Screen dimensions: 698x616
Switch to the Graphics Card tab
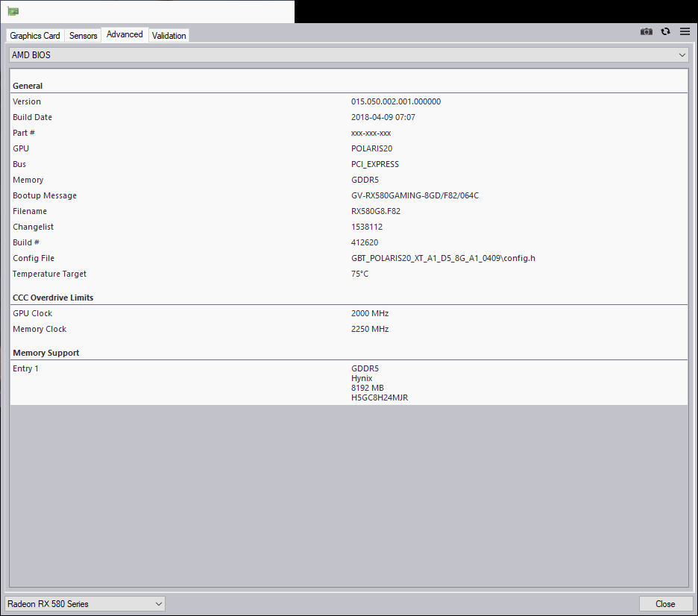tap(35, 36)
